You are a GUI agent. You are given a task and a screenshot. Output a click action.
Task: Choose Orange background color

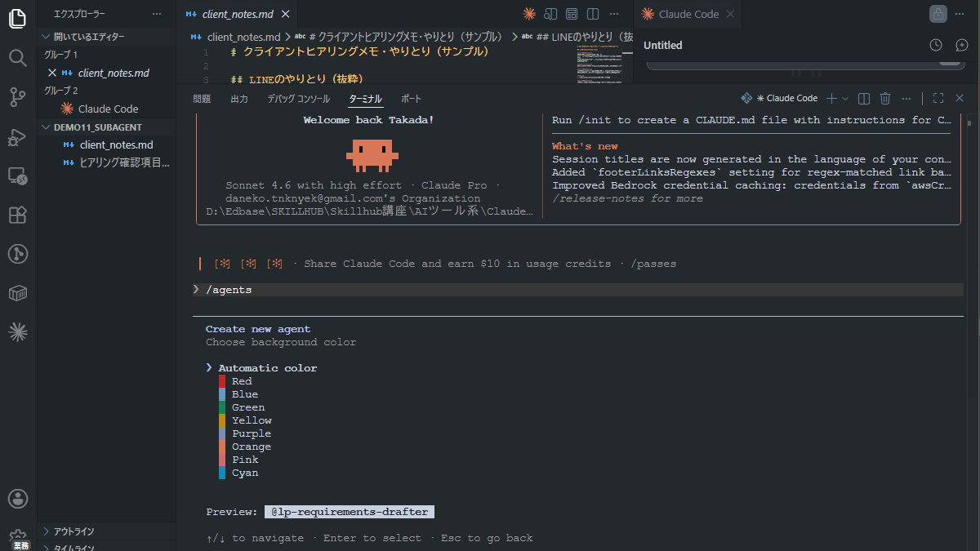(252, 447)
